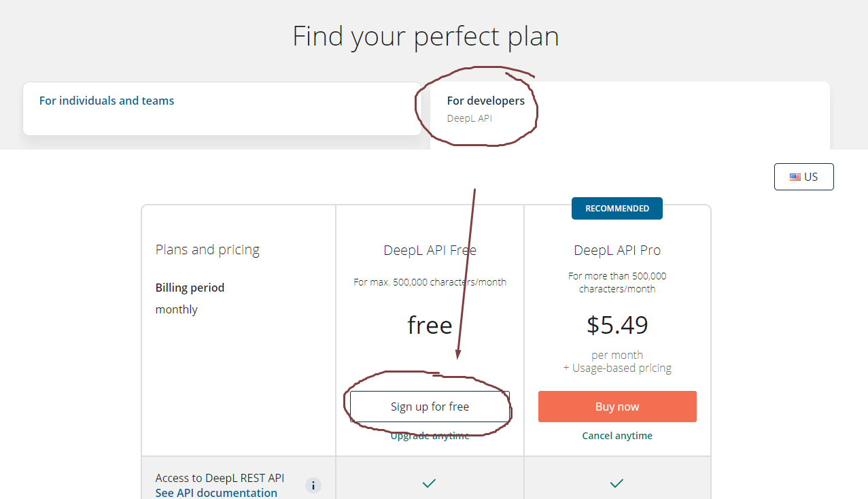Image resolution: width=868 pixels, height=499 pixels.
Task: Click the RECOMMENDED badge above API Pro
Action: pos(617,209)
